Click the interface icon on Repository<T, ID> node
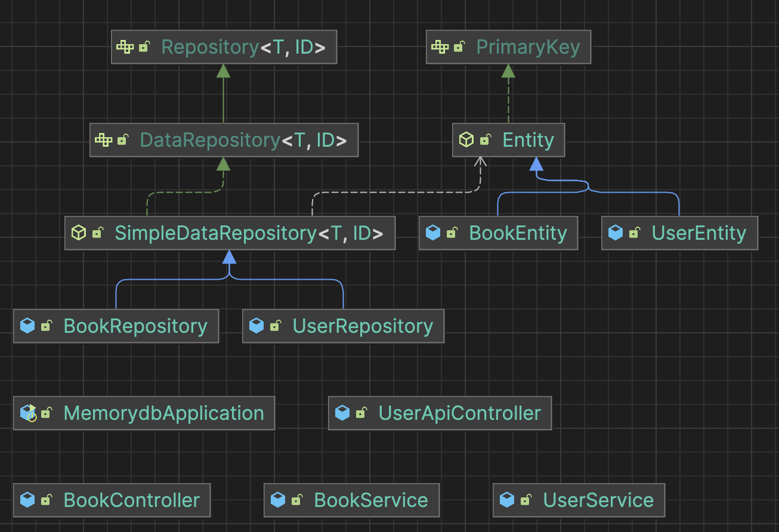The height and width of the screenshot is (532, 779). pos(125,47)
